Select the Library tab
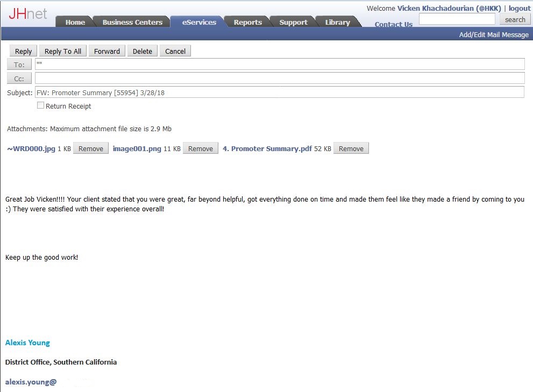The height and width of the screenshot is (392, 533). pos(337,22)
